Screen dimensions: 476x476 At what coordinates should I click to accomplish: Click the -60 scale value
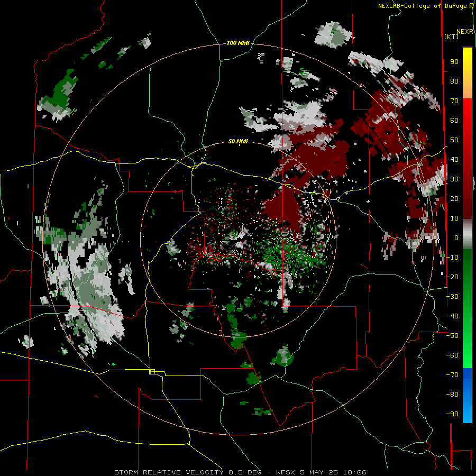(x=452, y=355)
